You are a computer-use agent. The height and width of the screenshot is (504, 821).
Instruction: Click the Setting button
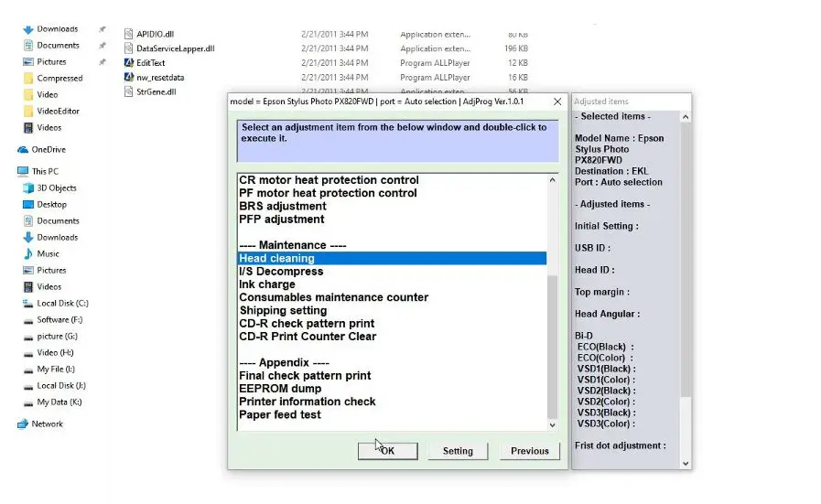pos(458,451)
